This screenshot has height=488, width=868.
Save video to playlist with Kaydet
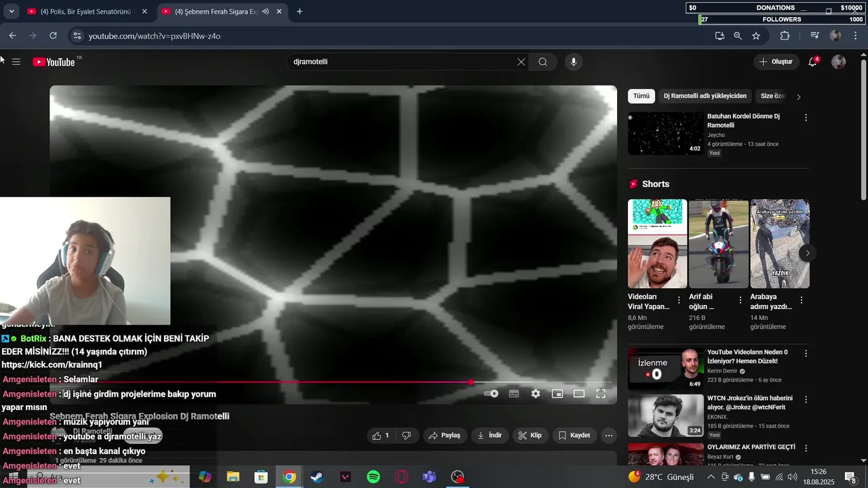574,435
